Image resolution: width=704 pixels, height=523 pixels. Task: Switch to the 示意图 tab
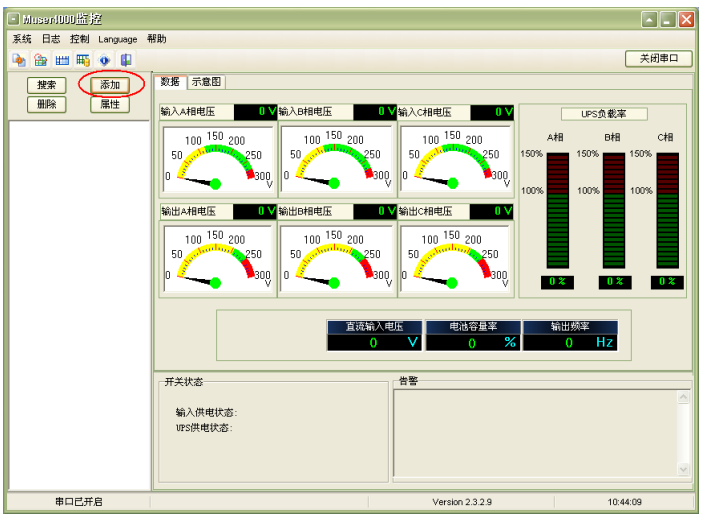[206, 82]
